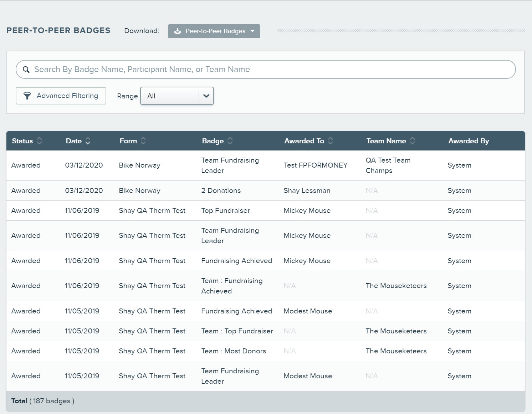Sort table by Form column arrows

point(143,141)
